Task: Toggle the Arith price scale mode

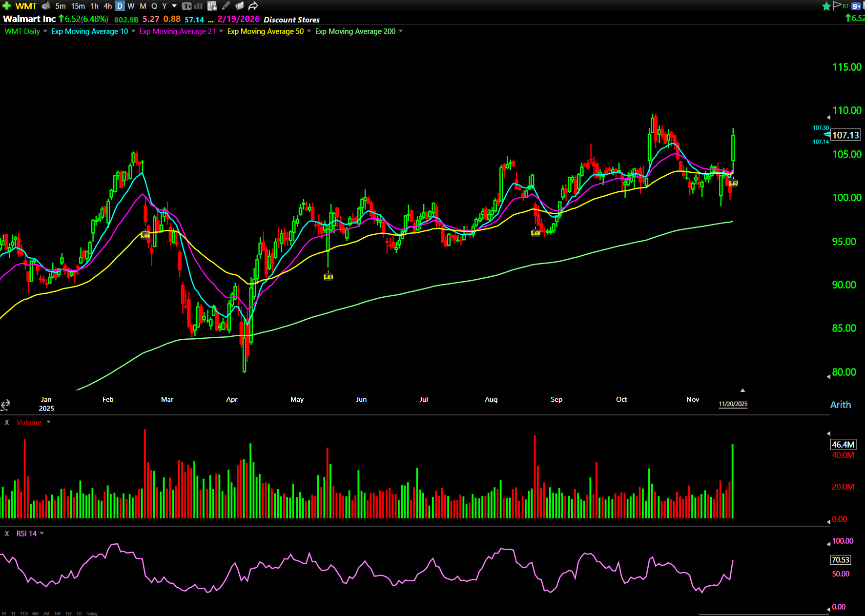Action: coord(840,405)
